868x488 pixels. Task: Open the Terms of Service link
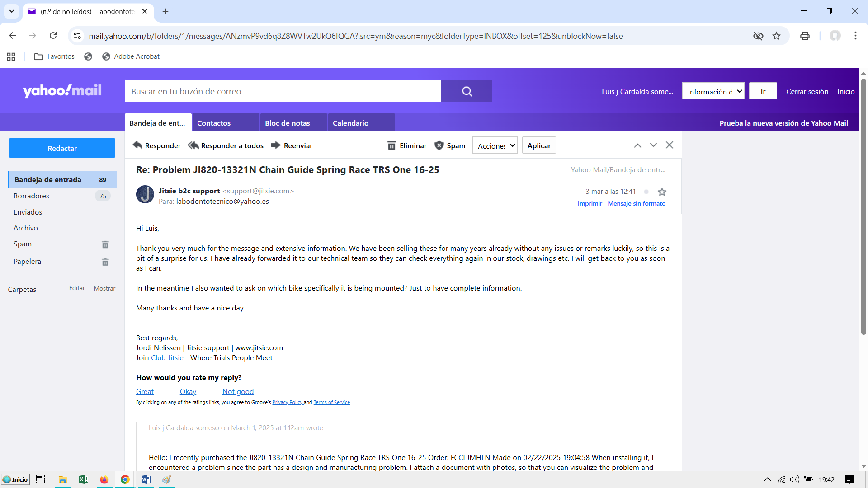[331, 402]
